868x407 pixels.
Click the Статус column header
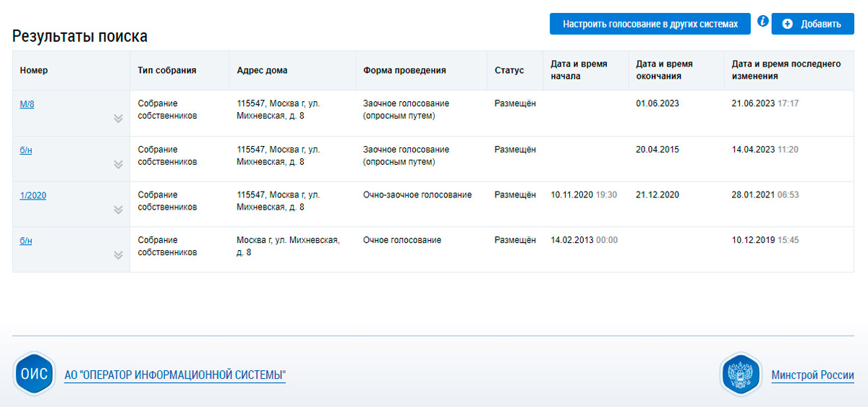point(509,71)
